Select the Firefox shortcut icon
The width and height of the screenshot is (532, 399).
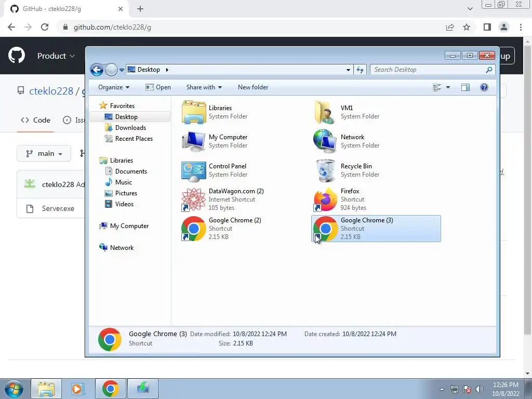325,199
